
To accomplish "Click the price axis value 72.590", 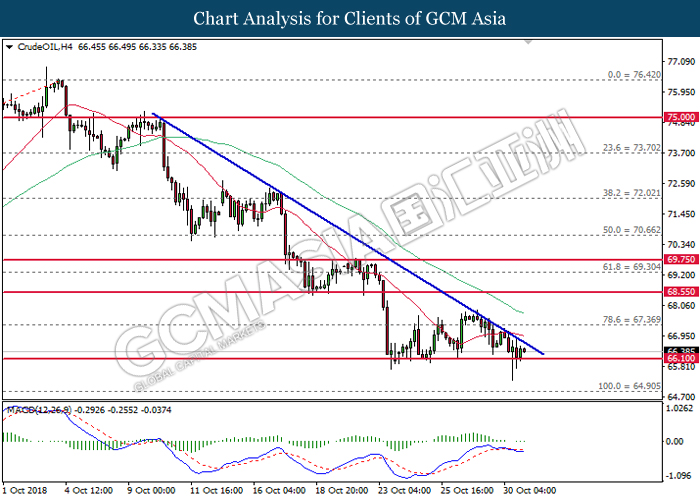I will (x=681, y=183).
